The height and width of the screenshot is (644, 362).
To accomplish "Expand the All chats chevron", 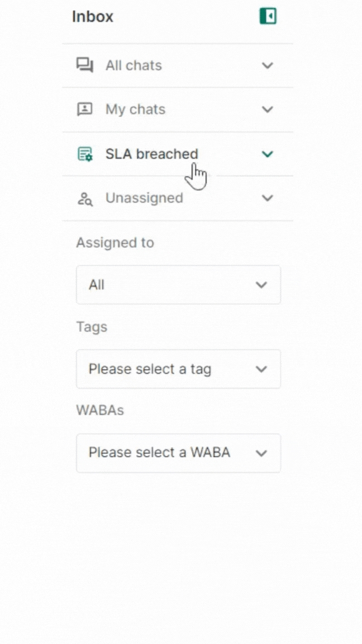I will (268, 65).
